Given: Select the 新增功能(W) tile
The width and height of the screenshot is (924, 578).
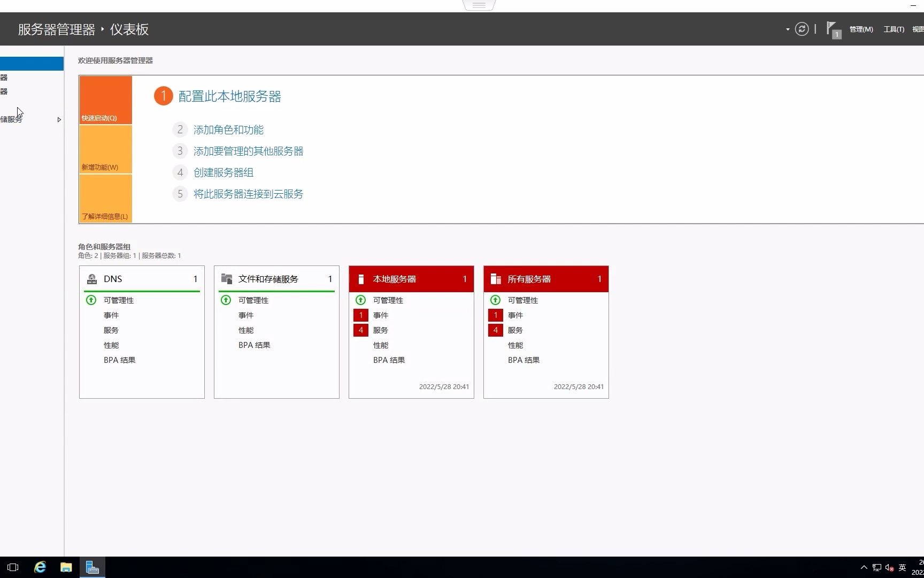Looking at the screenshot, I should [105, 149].
